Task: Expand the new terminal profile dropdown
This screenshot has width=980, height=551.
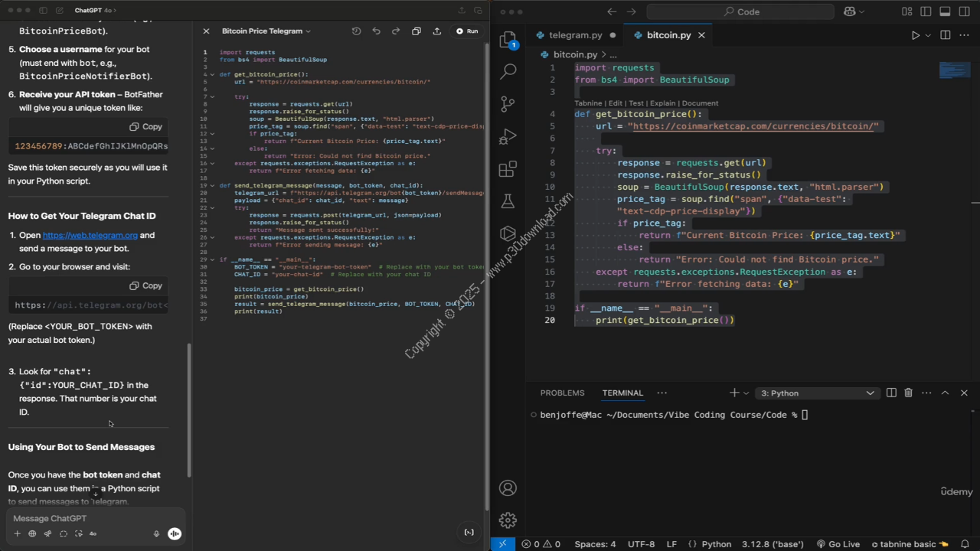Action: tap(746, 393)
